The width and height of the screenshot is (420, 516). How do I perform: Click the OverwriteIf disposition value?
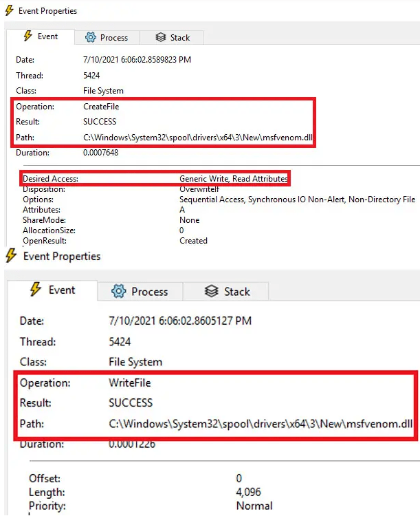199,189
